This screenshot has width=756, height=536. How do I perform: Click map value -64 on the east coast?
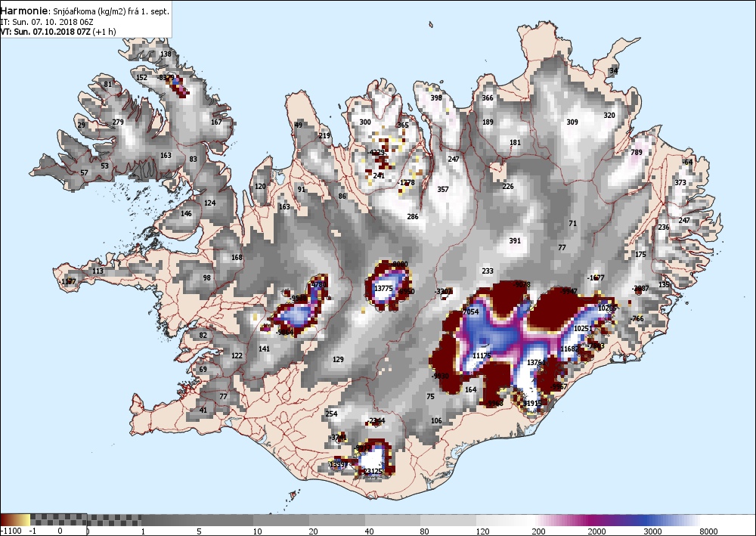point(687,162)
